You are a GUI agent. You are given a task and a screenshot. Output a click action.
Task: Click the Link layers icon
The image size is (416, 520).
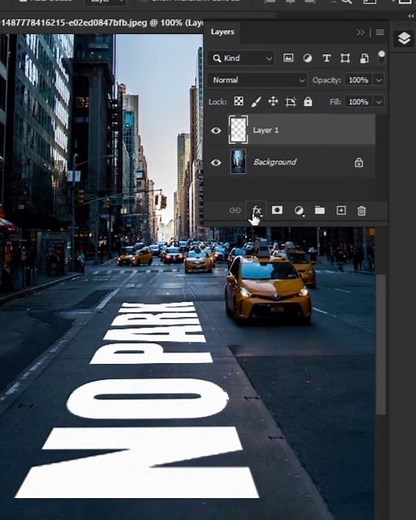coord(235,210)
